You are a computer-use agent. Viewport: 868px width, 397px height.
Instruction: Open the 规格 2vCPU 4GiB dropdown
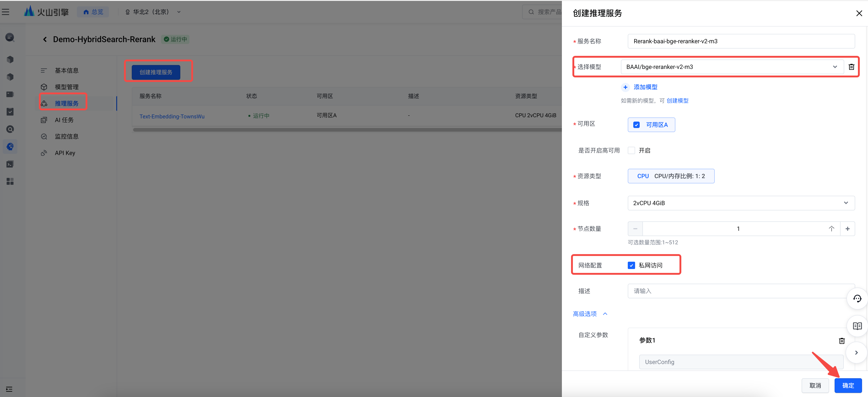741,203
